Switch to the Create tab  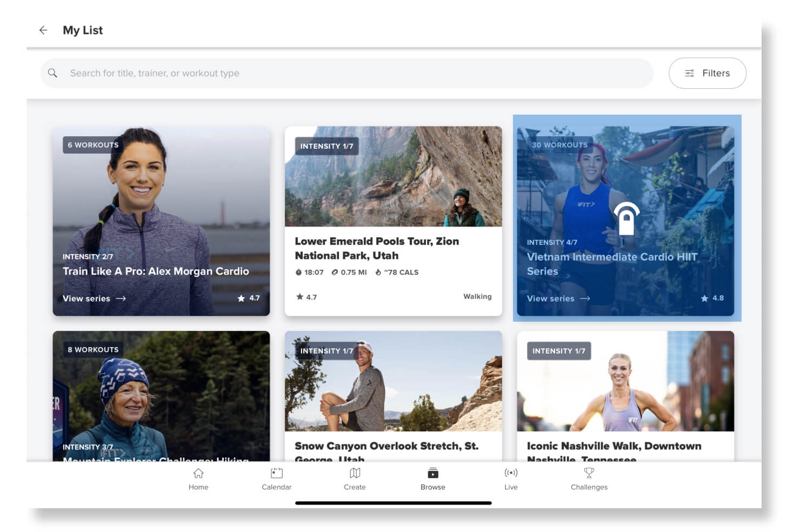point(355,479)
